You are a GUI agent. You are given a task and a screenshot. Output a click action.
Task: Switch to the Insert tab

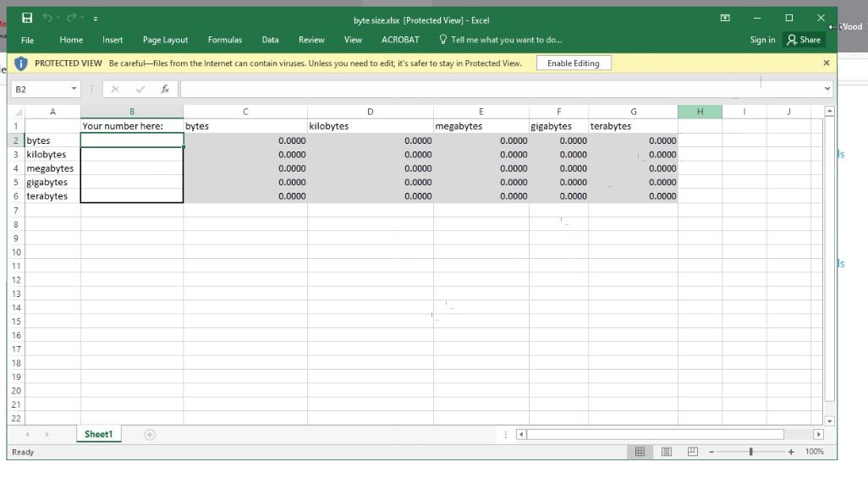(113, 40)
